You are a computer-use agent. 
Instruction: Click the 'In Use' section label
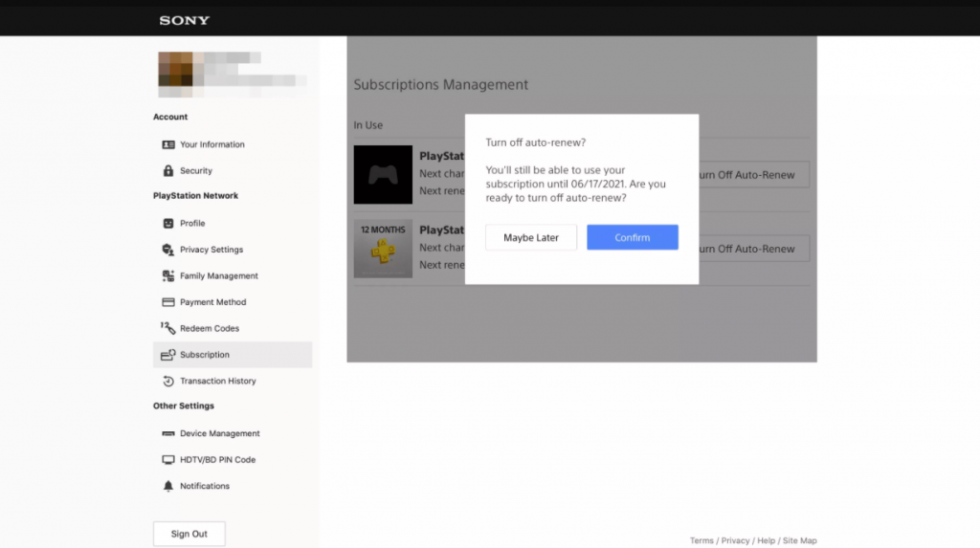click(x=368, y=125)
